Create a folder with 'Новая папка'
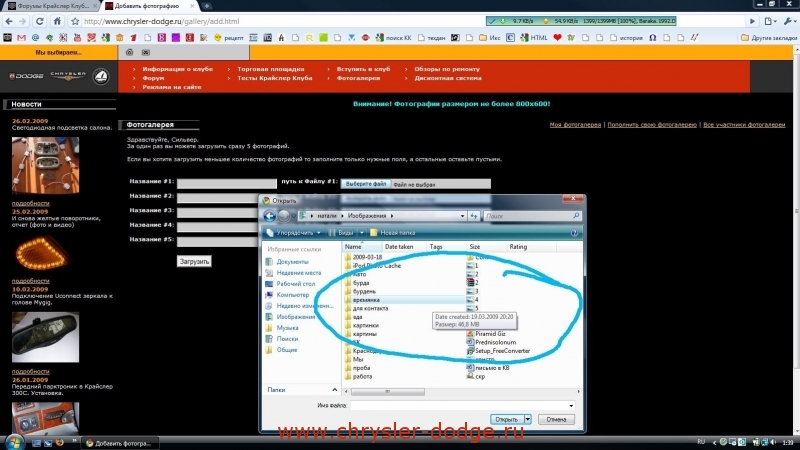This screenshot has width=800, height=450. [392, 233]
